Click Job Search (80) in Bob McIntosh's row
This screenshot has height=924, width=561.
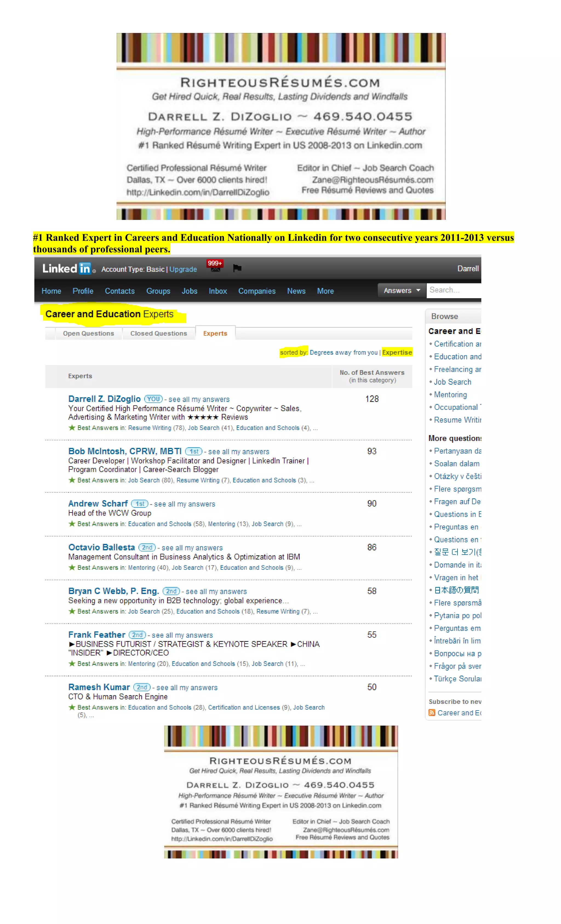[151, 480]
